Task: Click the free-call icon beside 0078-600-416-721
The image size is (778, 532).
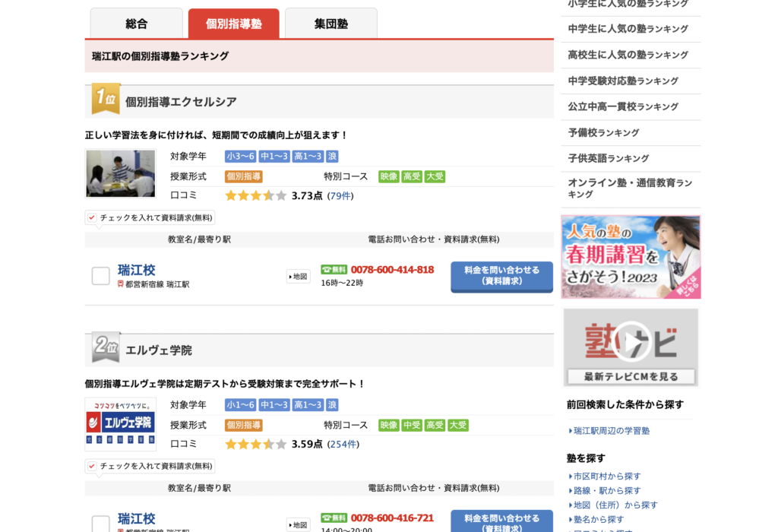Action: (x=334, y=518)
